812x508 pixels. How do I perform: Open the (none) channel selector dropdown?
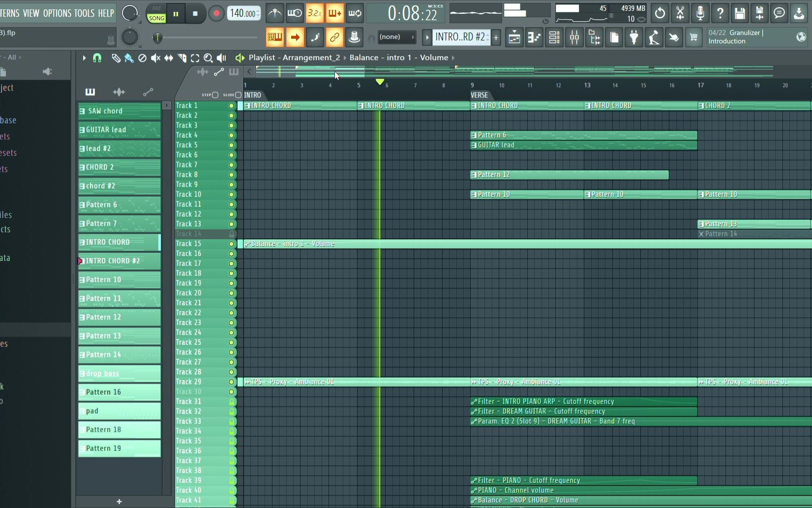[x=396, y=37]
